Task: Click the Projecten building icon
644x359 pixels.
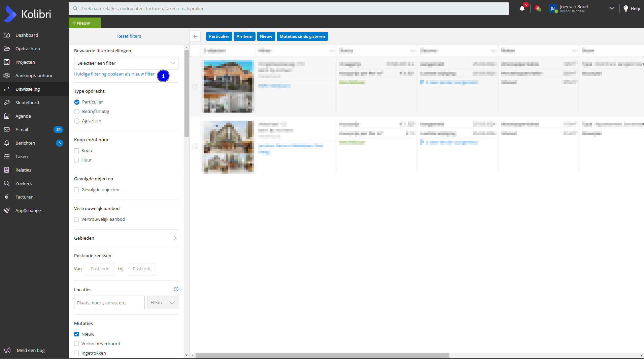Action: [x=7, y=62]
